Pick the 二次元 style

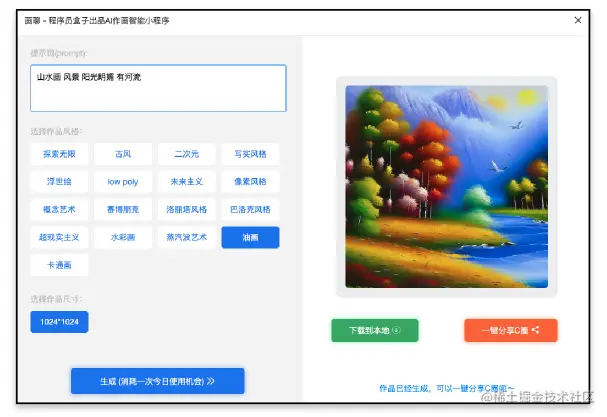187,154
